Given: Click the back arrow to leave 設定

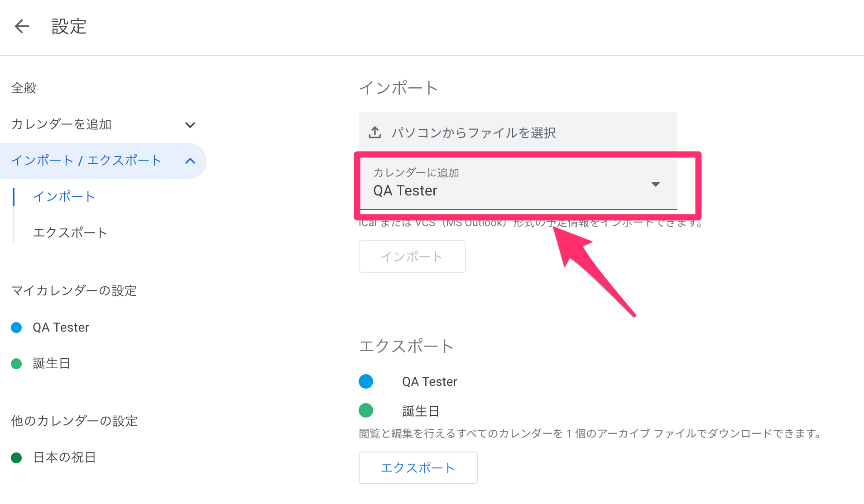Looking at the screenshot, I should pyautogui.click(x=21, y=27).
